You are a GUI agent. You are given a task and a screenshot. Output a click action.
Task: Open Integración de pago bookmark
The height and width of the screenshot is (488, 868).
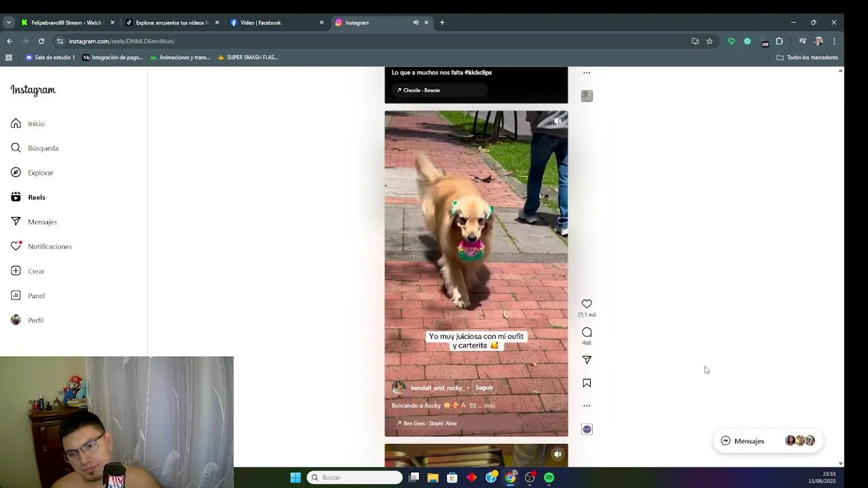113,58
